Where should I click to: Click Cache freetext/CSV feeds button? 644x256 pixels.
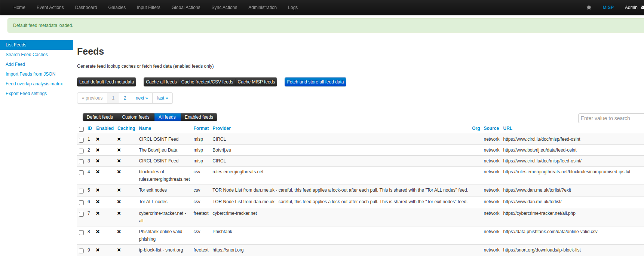[x=207, y=82]
